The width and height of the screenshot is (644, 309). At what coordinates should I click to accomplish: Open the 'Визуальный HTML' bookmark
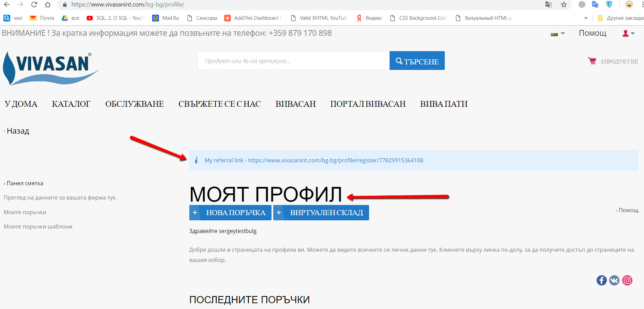(484, 18)
